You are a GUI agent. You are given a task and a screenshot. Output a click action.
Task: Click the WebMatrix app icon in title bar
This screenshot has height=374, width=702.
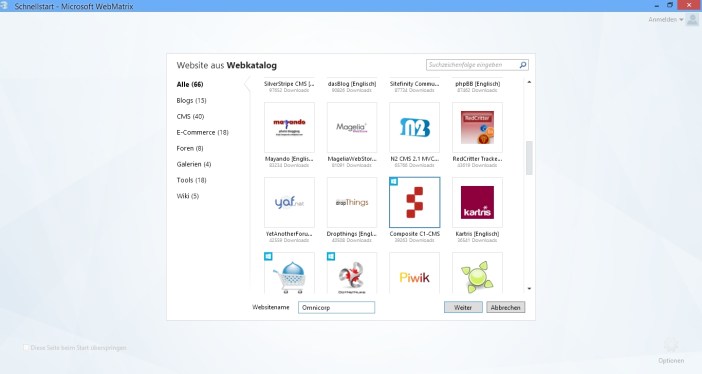pyautogui.click(x=4, y=6)
